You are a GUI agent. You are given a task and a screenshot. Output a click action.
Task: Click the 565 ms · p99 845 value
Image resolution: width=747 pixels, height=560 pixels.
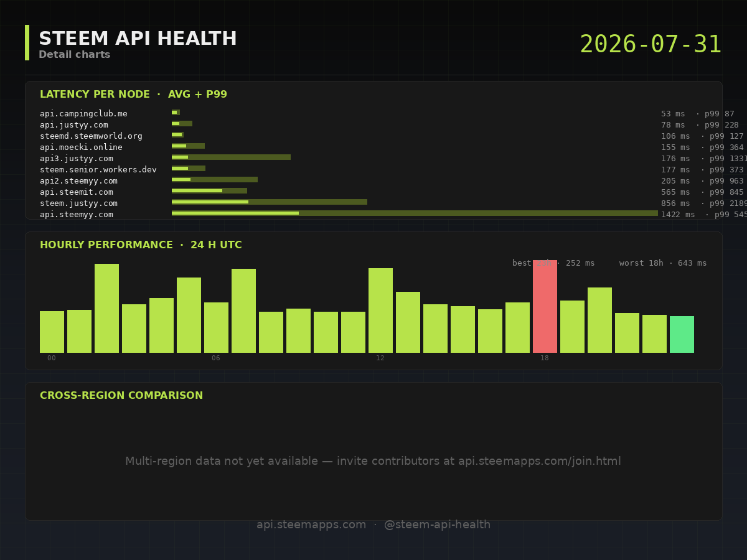pyautogui.click(x=702, y=192)
